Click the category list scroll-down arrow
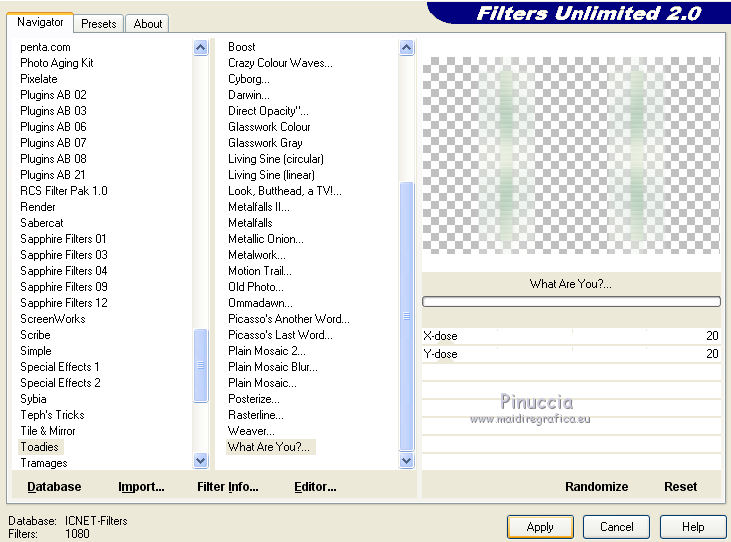Image resolution: width=731 pixels, height=542 pixels. 200,461
